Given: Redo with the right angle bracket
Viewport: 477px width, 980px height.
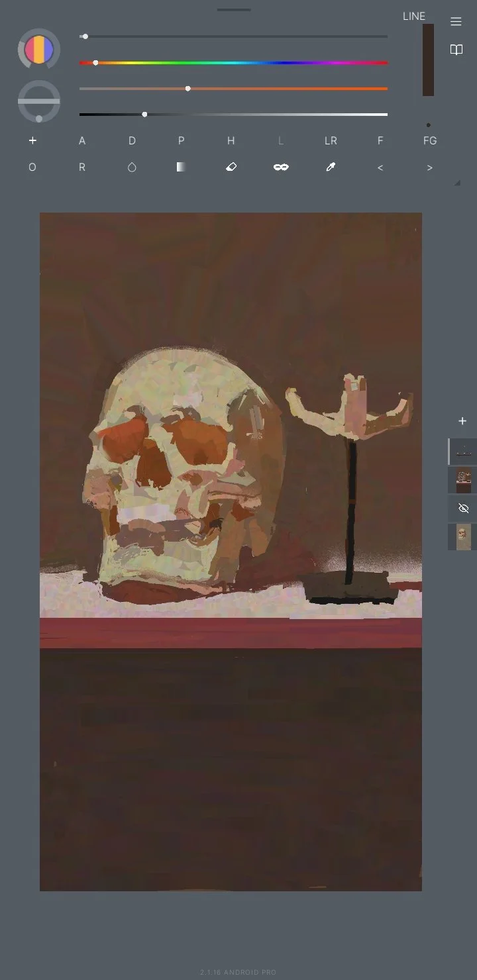Looking at the screenshot, I should click(430, 168).
